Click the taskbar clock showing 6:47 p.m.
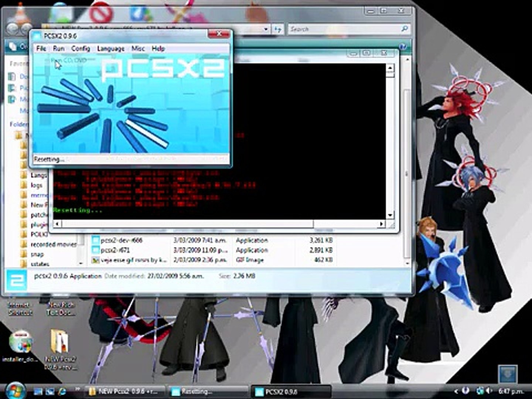This screenshot has height=399, width=532. [x=511, y=391]
